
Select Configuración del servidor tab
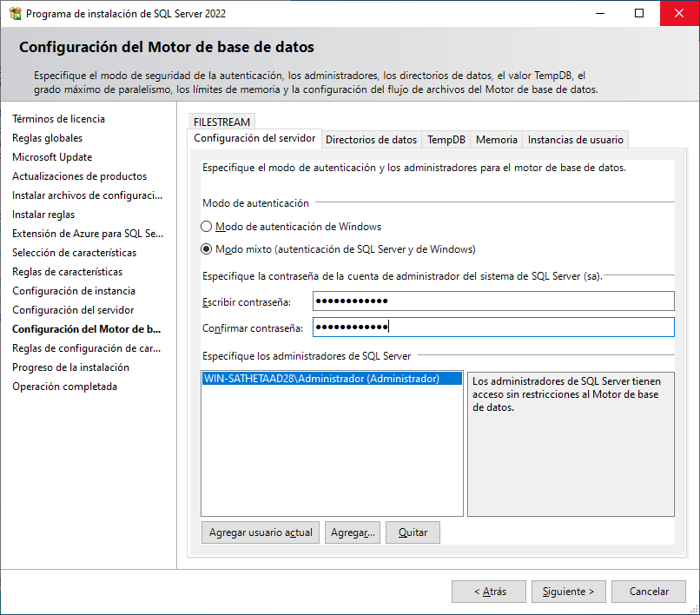coord(254,139)
